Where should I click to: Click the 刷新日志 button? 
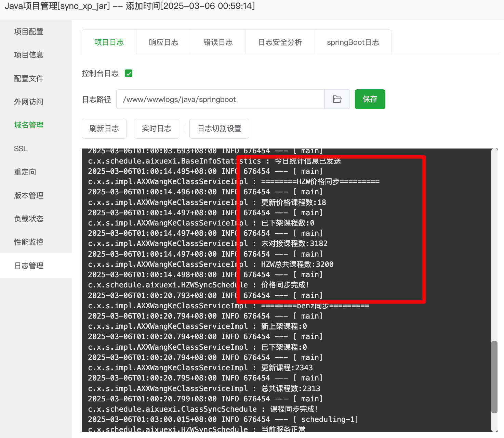click(x=104, y=129)
